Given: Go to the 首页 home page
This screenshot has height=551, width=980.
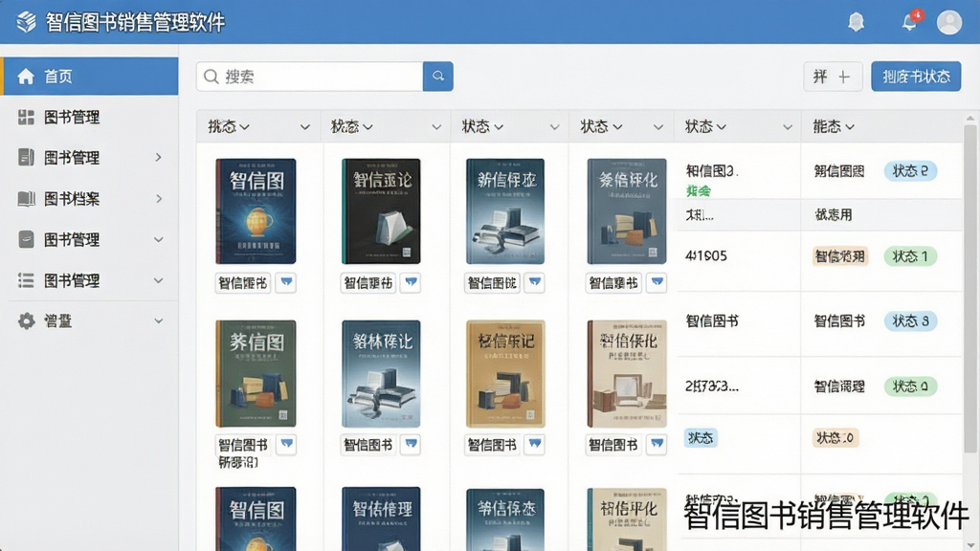Looking at the screenshot, I should click(x=90, y=77).
